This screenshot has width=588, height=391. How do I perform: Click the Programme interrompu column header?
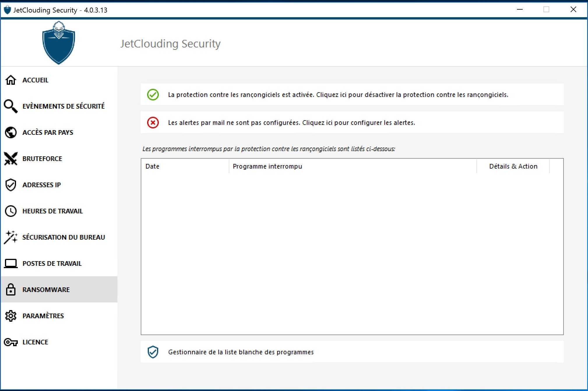(x=267, y=166)
